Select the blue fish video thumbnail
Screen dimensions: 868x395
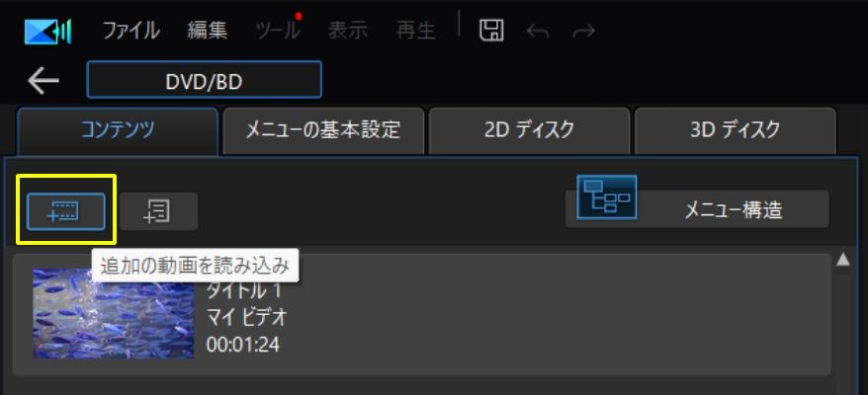[x=114, y=314]
